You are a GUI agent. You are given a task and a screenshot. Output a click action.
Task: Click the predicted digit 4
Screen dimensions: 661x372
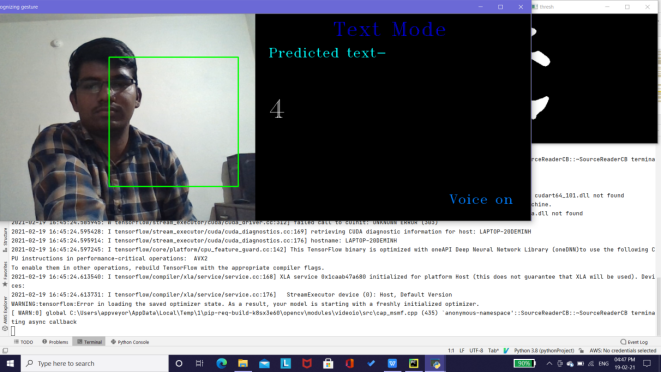pos(277,109)
